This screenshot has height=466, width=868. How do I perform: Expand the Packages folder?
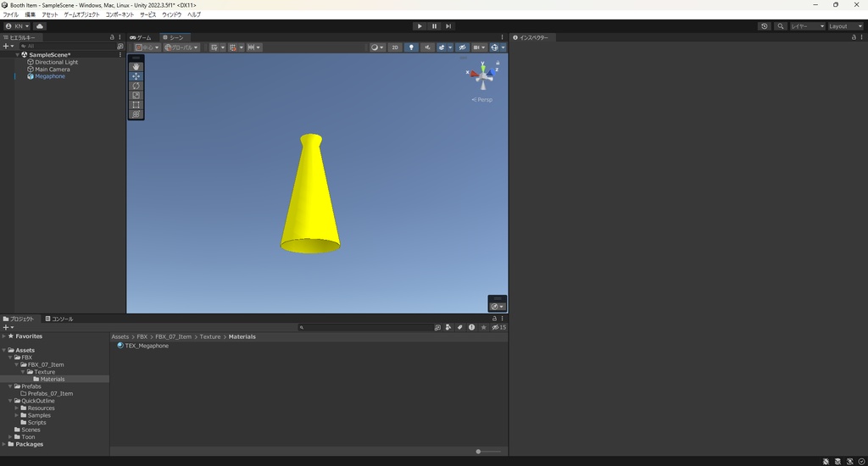pyautogui.click(x=4, y=444)
